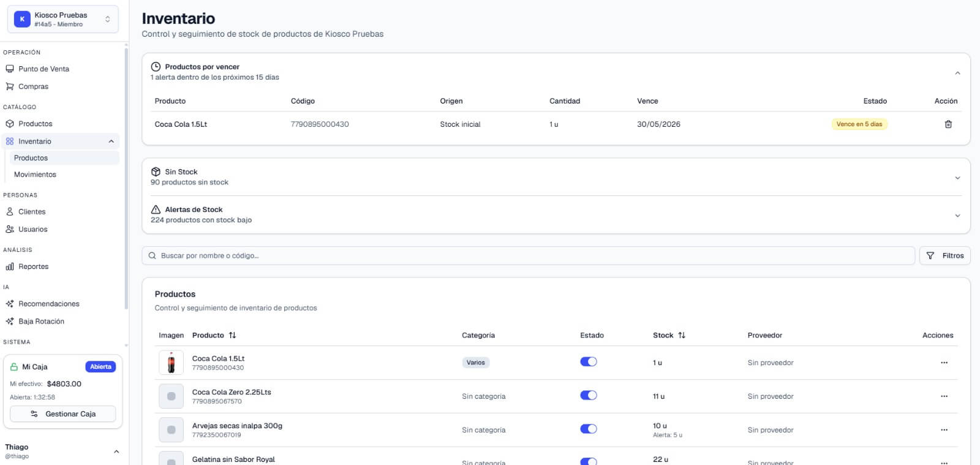Viewport: 980px width, 465px height.
Task: Click the Inventario grid icon in the sidebar
Action: (10, 142)
